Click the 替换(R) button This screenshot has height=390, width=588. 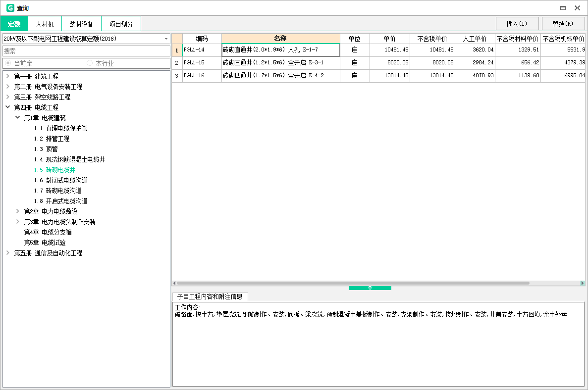tap(563, 24)
